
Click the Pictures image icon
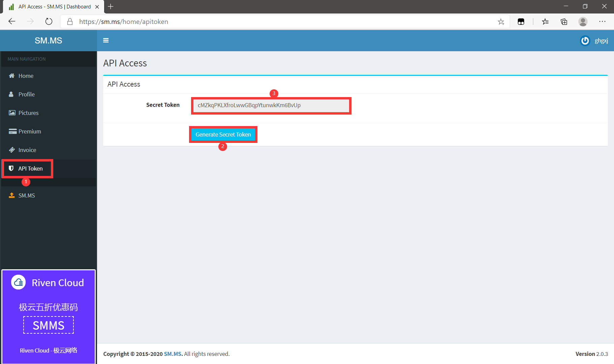click(12, 113)
